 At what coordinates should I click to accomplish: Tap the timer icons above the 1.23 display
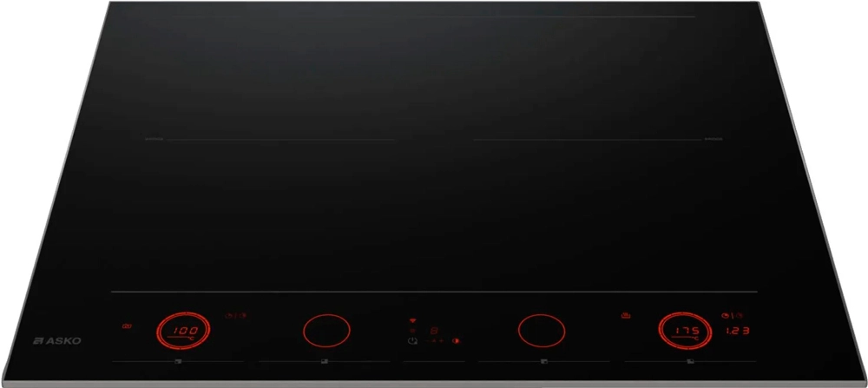(x=732, y=315)
